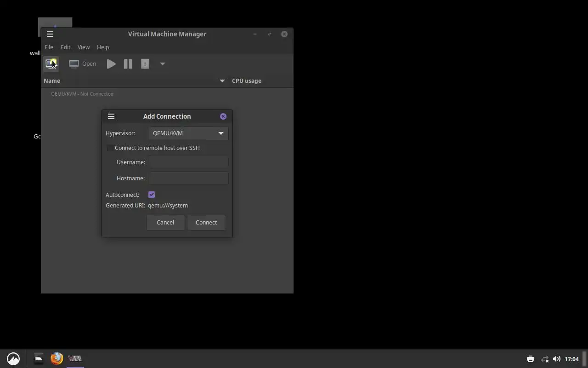Click the Cancel button
The image size is (588, 368).
click(x=165, y=223)
